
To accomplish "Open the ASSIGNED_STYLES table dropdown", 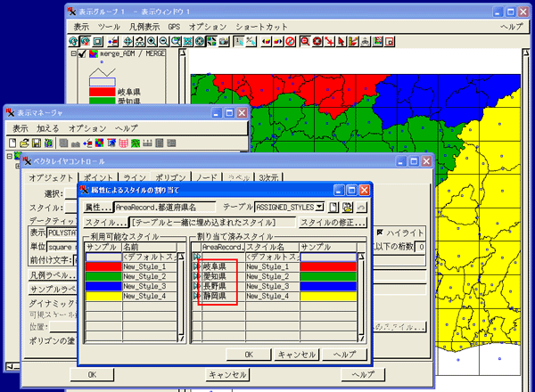I will click(x=319, y=207).
